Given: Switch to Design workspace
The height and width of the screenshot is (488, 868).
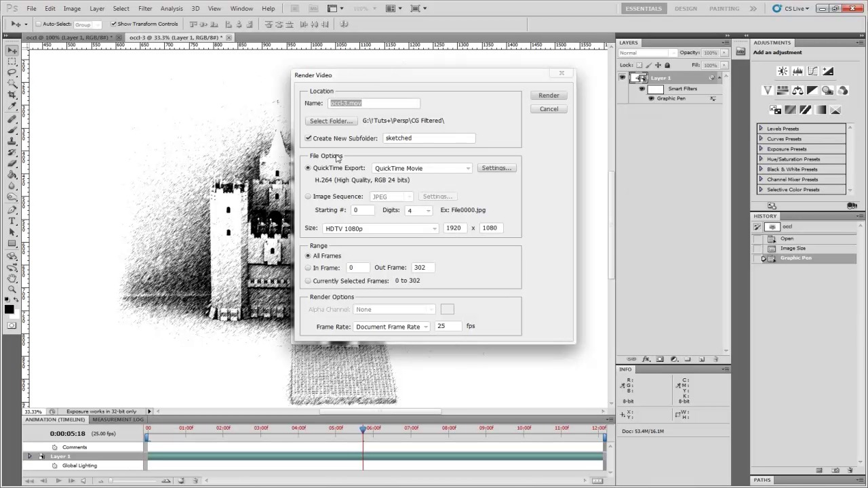Looking at the screenshot, I should [686, 9].
